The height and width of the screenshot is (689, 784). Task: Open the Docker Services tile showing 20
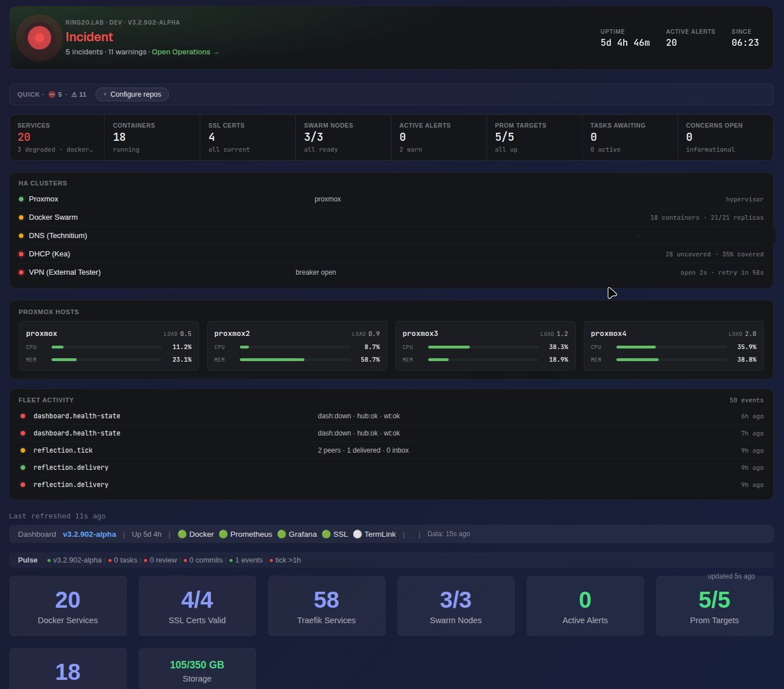coord(68,606)
